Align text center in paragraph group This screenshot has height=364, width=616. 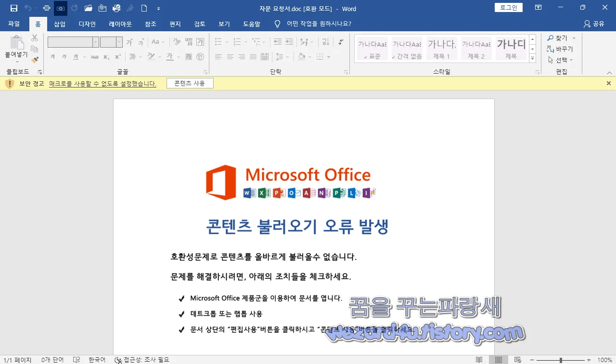(x=230, y=57)
